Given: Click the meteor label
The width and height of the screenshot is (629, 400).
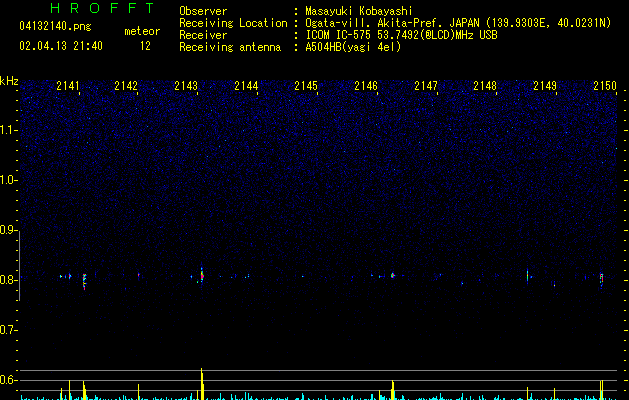Looking at the screenshot, I should (x=142, y=31).
